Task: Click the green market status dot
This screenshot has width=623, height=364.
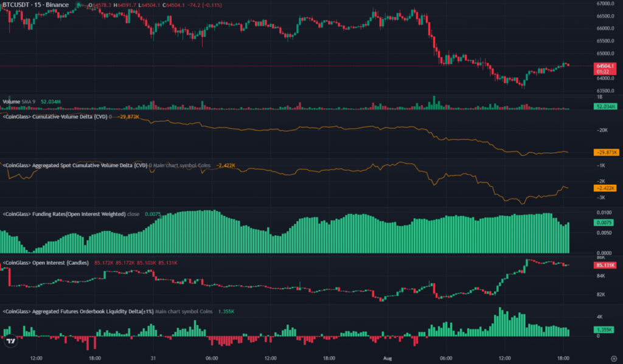Action: coord(78,5)
